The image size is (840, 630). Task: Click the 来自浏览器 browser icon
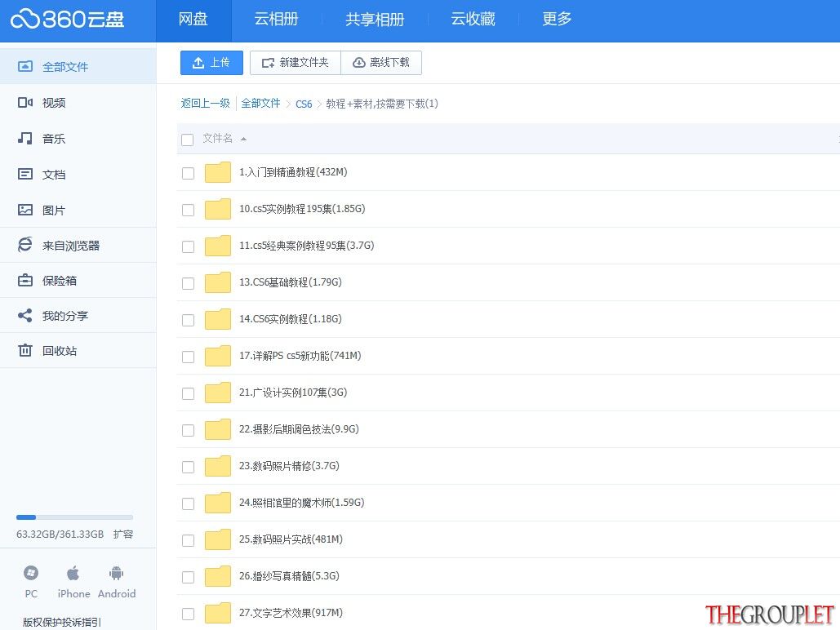point(25,245)
